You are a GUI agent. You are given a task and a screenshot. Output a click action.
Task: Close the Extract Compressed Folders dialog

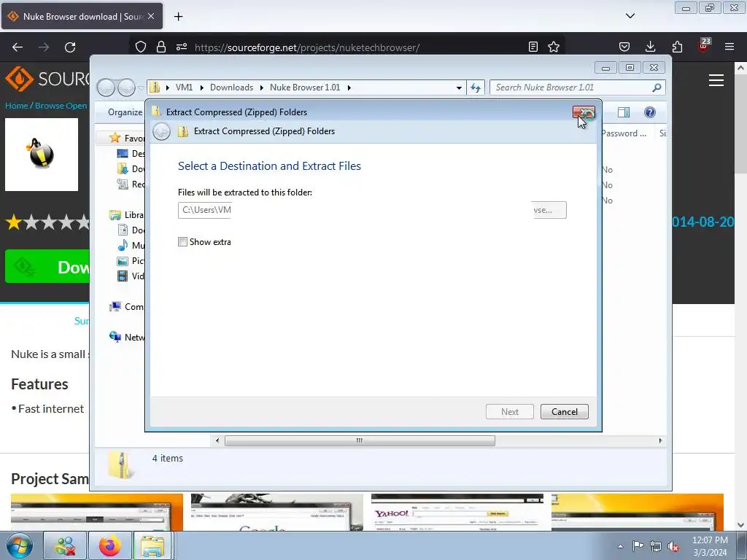coord(584,112)
